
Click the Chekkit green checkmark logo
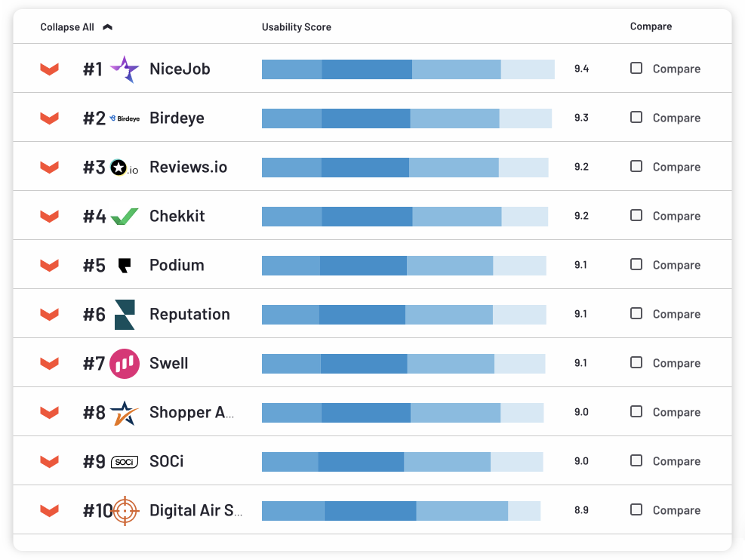[125, 217]
